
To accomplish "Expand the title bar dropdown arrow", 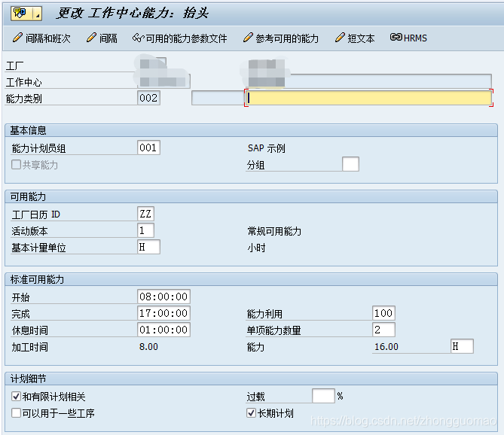I will click(x=36, y=13).
